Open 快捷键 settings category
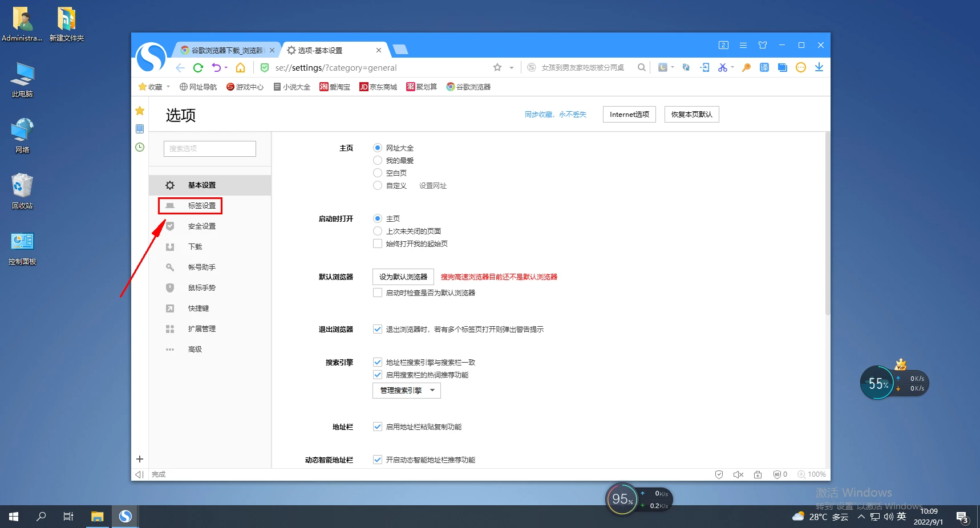The width and height of the screenshot is (980, 528). 199,308
